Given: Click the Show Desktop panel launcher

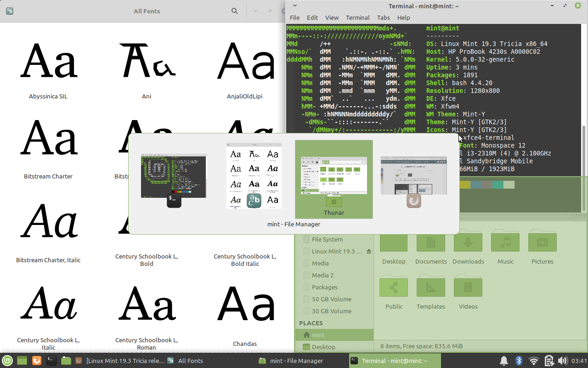Looking at the screenshot, I should pyautogui.click(x=22, y=361).
